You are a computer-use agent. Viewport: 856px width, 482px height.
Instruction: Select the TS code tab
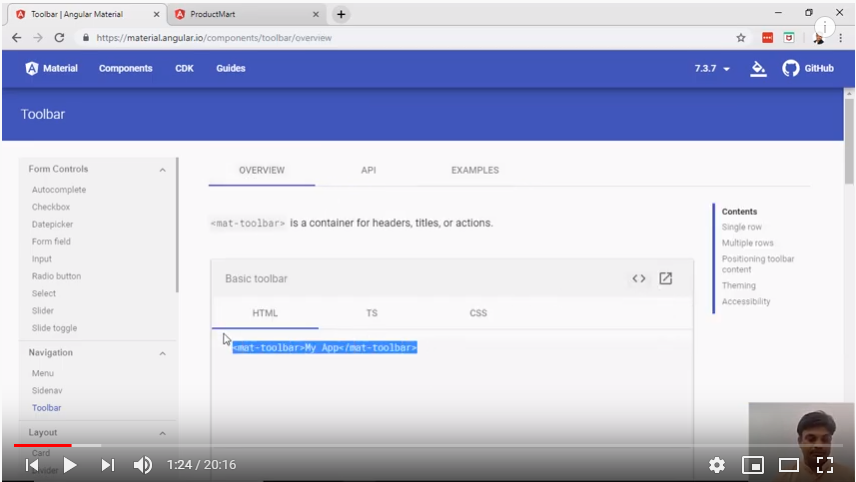pyautogui.click(x=372, y=313)
